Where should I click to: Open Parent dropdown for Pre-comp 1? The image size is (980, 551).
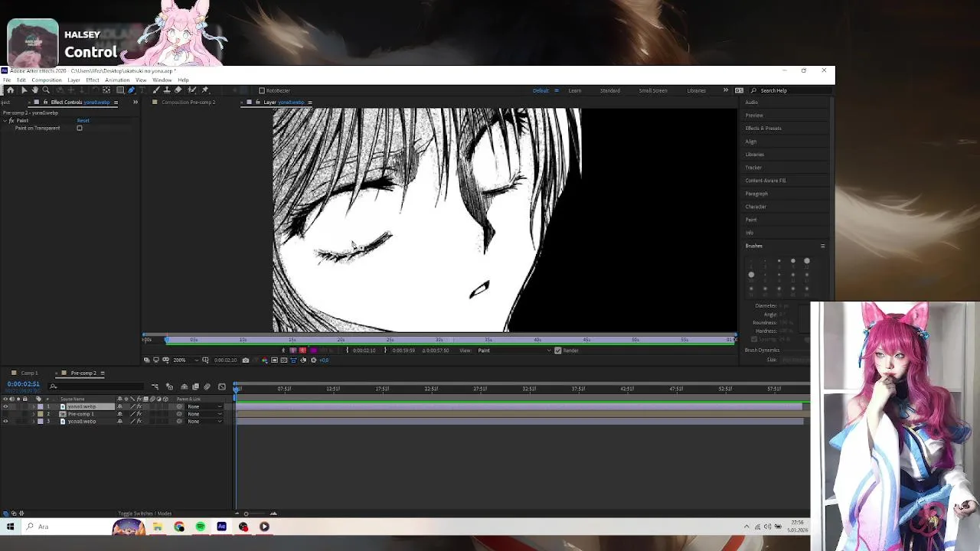click(x=204, y=414)
